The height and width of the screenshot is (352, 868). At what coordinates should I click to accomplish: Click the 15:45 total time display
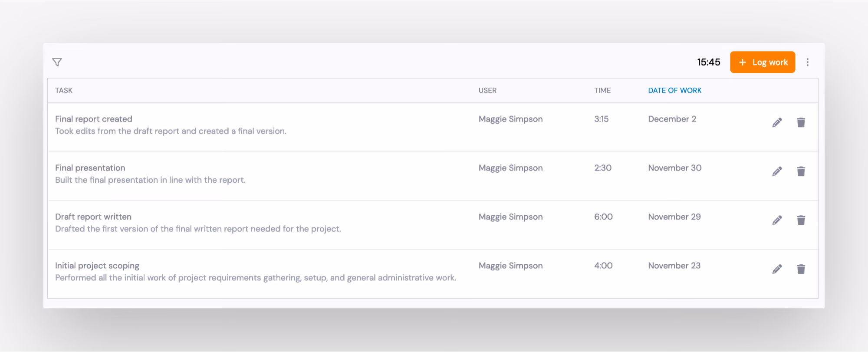pyautogui.click(x=709, y=62)
